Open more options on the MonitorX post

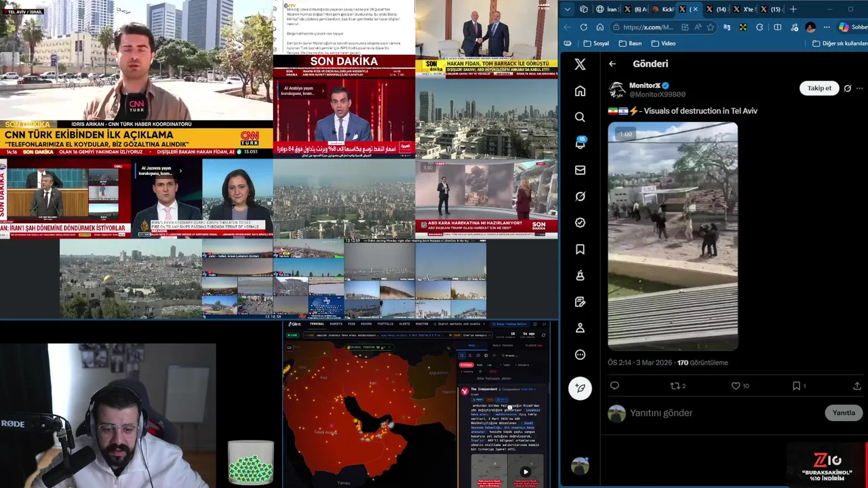tap(860, 88)
